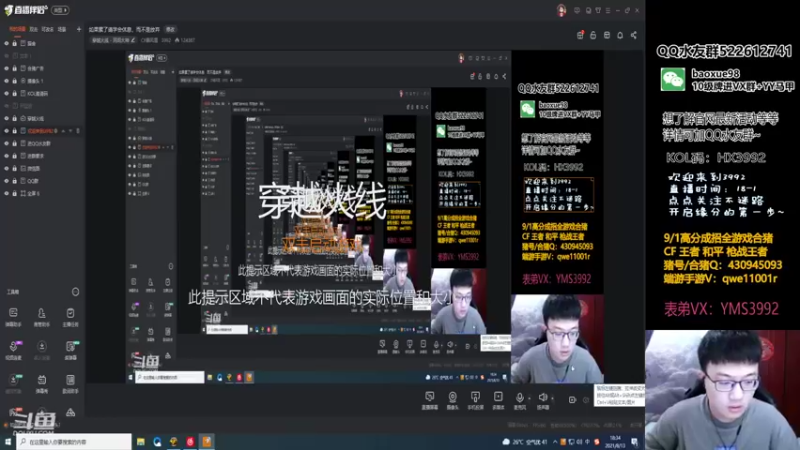
Task: Add a 摄像头 webcam source
Action: coord(453,400)
